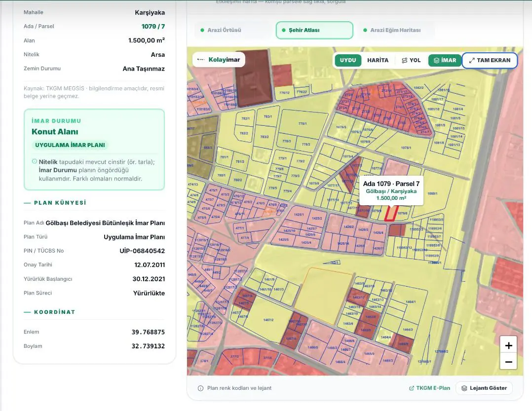This screenshot has width=532, height=411.
Task: Toggle the İMAR zoning layer
Action: [445, 60]
